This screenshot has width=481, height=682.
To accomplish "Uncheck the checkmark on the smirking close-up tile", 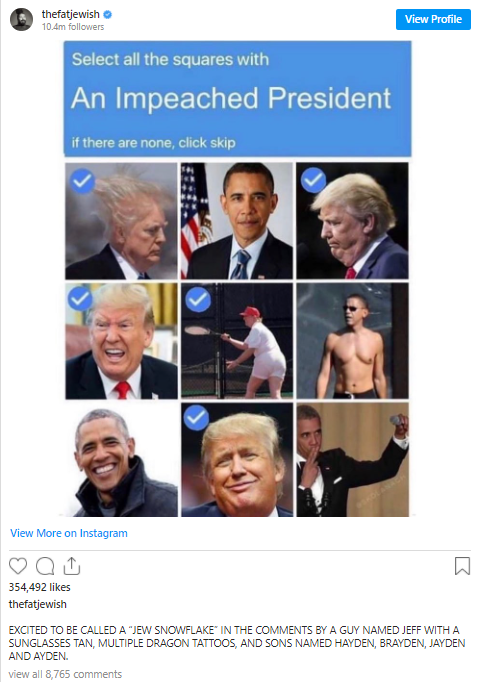I will coord(196,418).
